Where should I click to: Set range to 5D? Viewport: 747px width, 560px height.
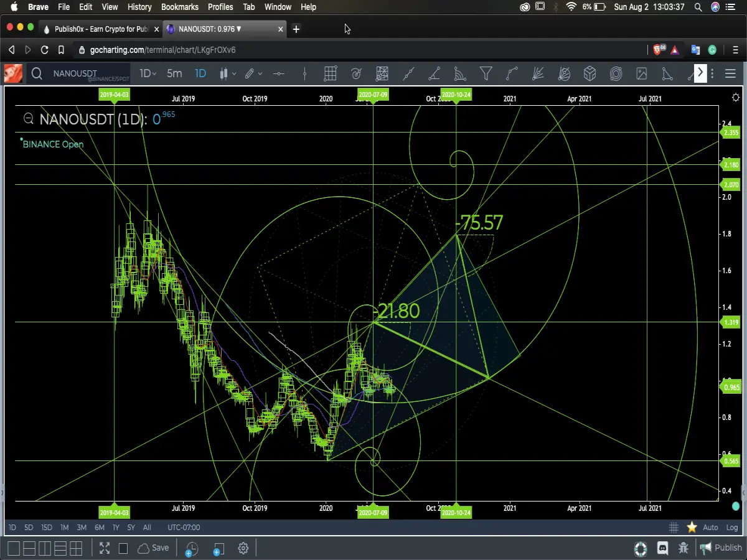pos(29,528)
